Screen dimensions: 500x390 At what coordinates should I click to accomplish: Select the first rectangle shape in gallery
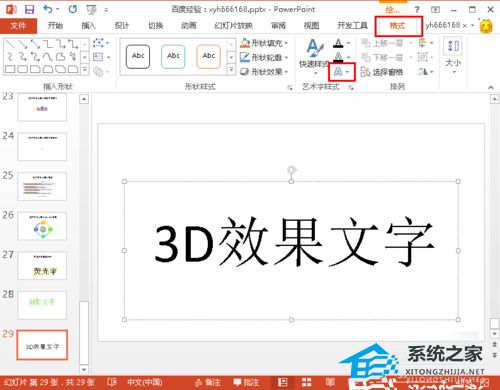tap(10, 69)
